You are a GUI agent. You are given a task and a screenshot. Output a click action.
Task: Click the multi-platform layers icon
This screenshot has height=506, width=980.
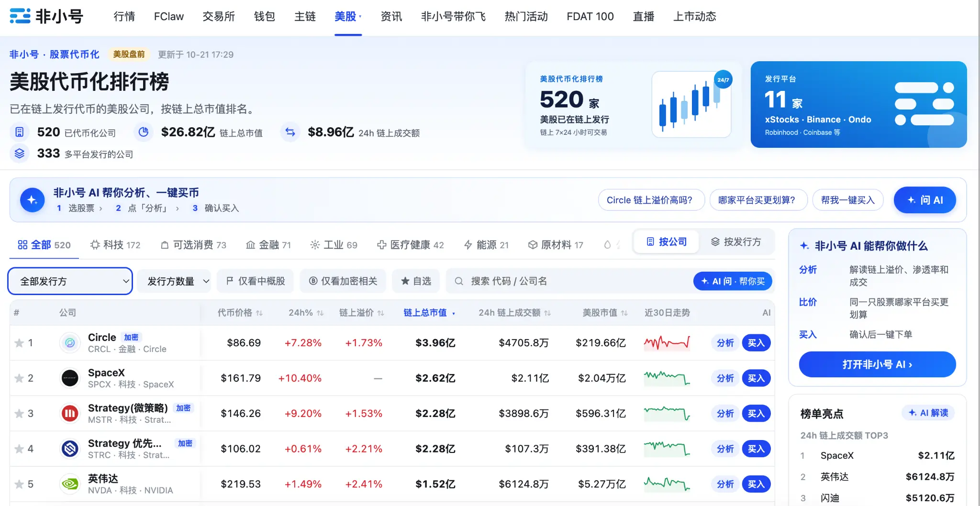pyautogui.click(x=20, y=154)
